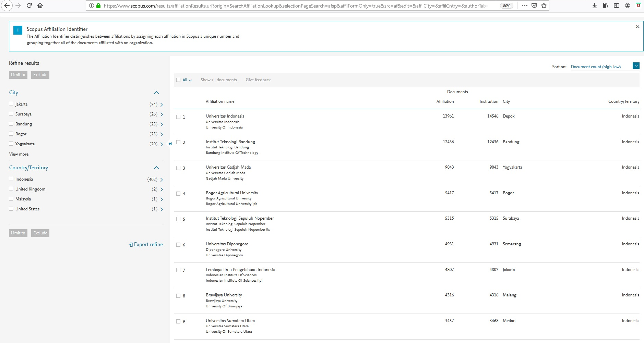
Task: Open the browser home page icon
Action: 40,5
